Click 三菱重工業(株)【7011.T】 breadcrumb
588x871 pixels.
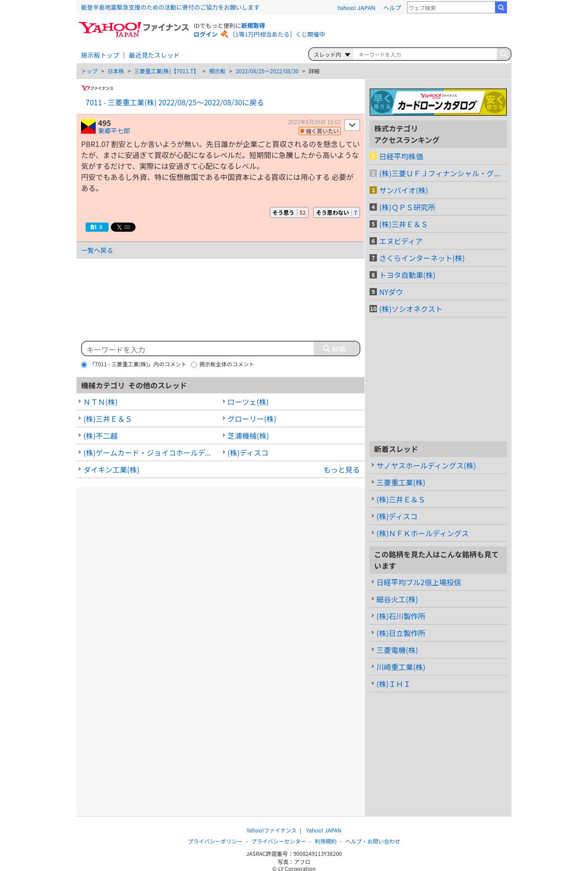pyautogui.click(x=166, y=71)
